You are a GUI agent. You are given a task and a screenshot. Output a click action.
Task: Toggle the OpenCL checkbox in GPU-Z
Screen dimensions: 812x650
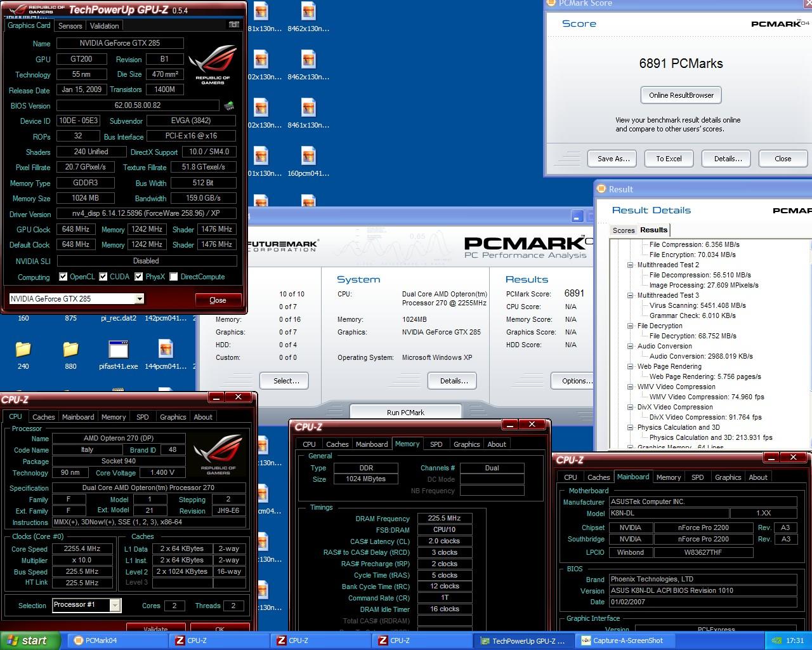pyautogui.click(x=63, y=277)
